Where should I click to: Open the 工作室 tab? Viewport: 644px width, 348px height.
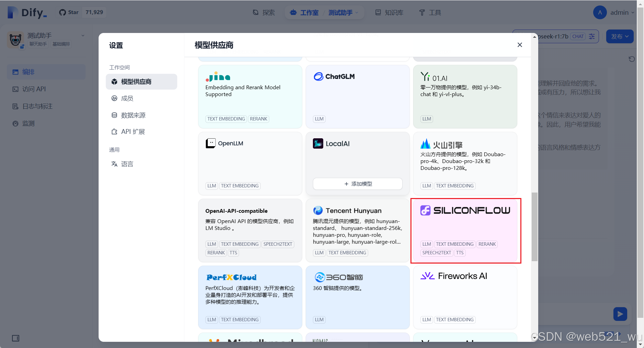pos(304,13)
